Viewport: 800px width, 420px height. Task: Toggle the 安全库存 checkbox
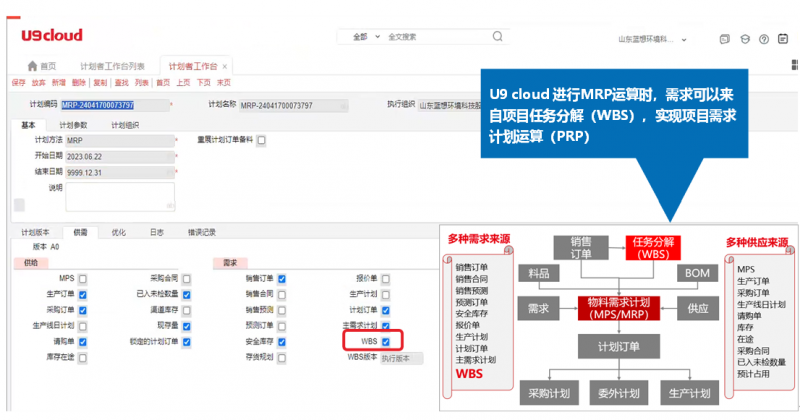[282, 342]
